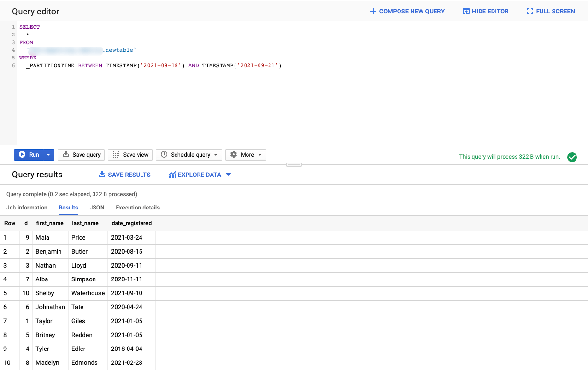Viewport: 588px width, 384px height.
Task: Click the Save Results download icon
Action: (103, 175)
